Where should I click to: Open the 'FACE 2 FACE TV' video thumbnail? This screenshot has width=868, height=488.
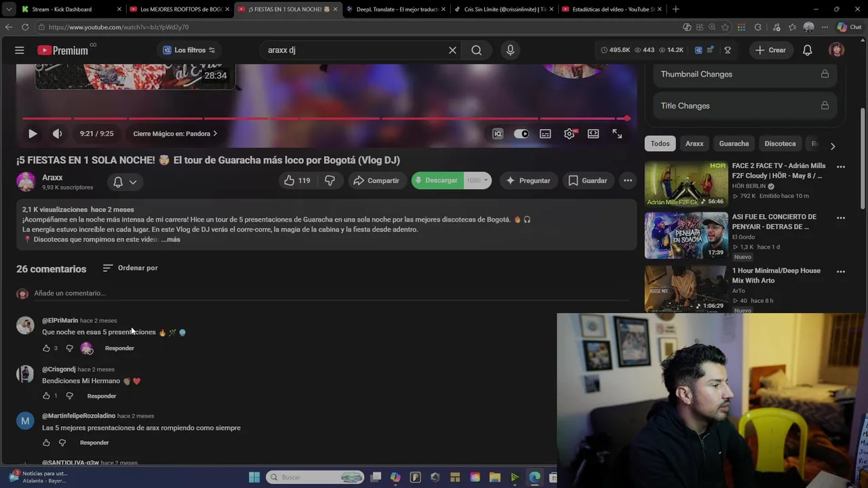[x=686, y=184]
